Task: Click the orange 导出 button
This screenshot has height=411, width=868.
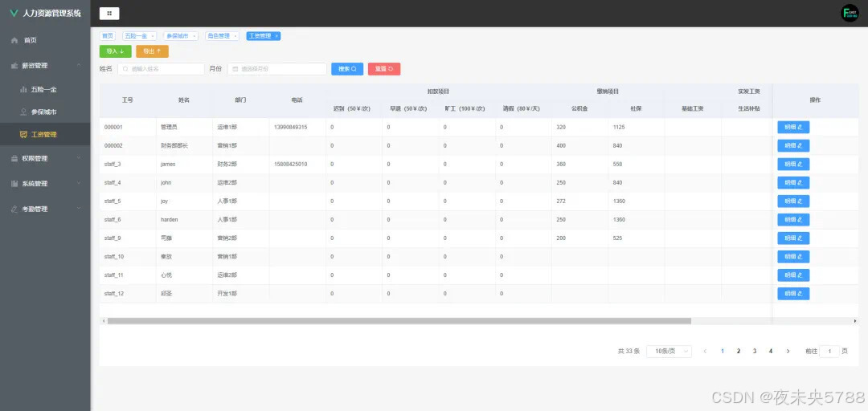Action: pyautogui.click(x=152, y=51)
